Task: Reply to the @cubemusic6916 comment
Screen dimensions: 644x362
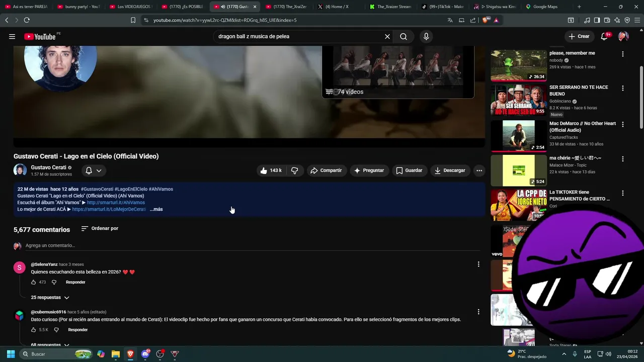Action: tap(78, 330)
